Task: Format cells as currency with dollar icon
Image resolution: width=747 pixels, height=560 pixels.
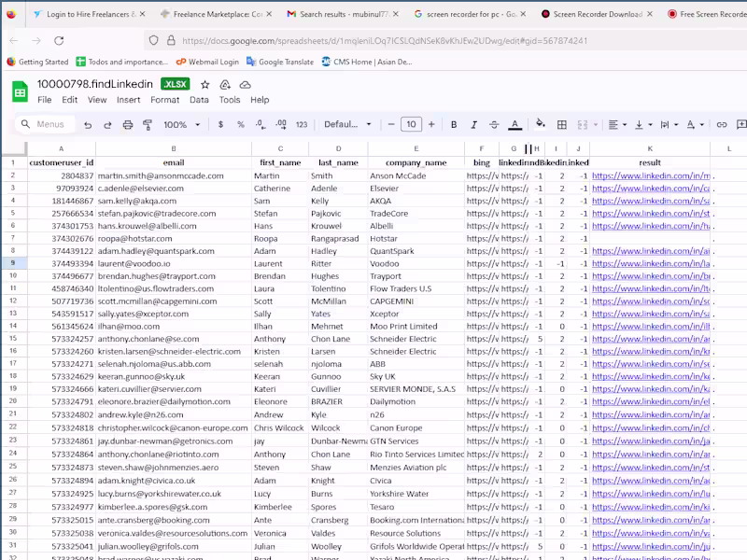Action: tap(220, 124)
